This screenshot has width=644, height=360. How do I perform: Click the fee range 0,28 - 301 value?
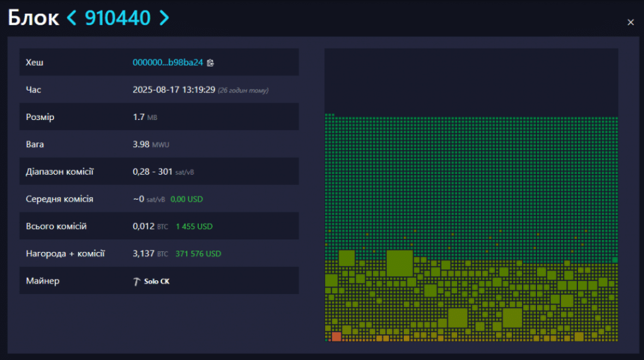point(153,172)
